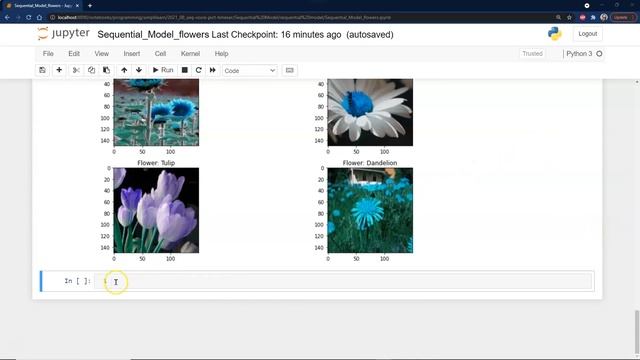Open the Insert menu
Image resolution: width=640 pixels, height=360 pixels.
point(131,53)
